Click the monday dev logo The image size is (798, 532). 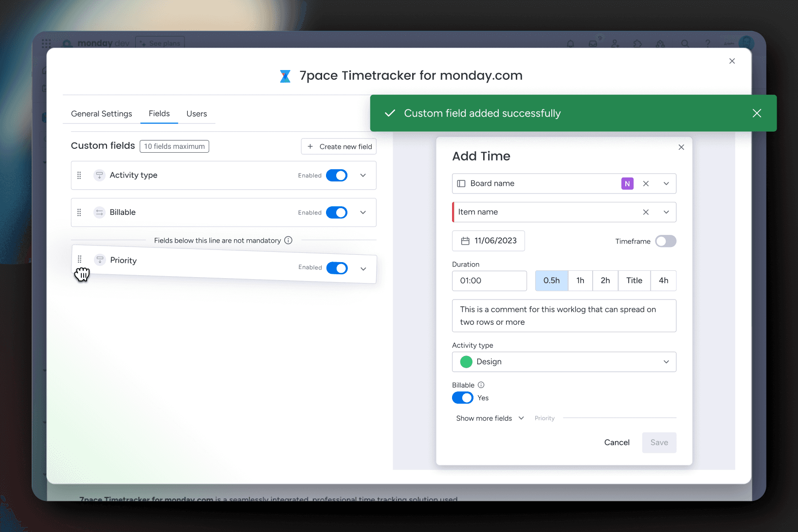(x=96, y=43)
